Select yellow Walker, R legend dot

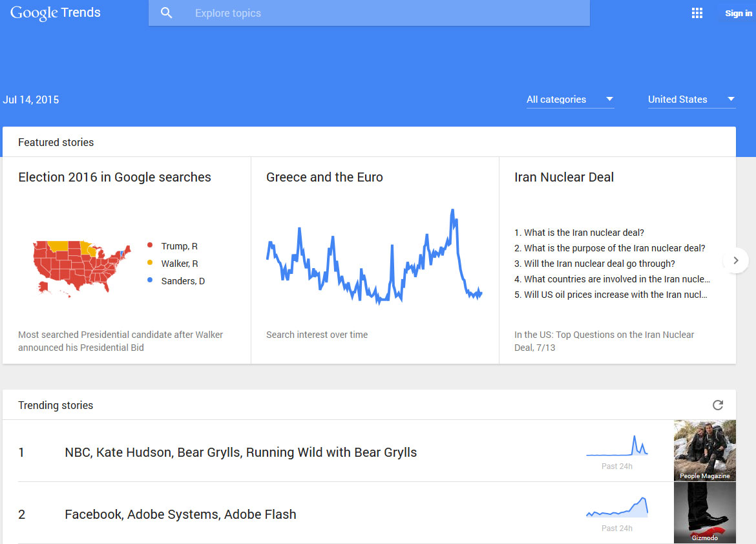pos(150,263)
